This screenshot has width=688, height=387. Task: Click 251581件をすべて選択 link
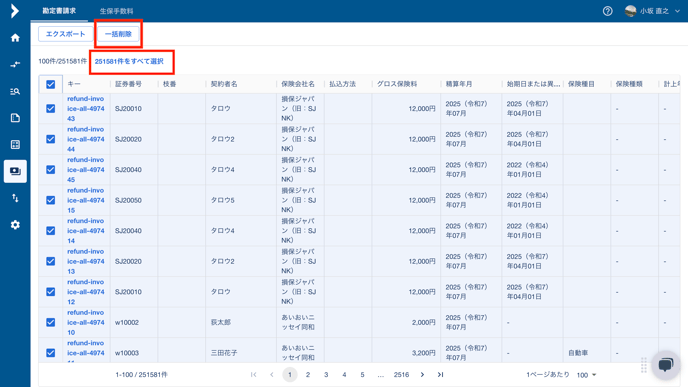(x=129, y=61)
